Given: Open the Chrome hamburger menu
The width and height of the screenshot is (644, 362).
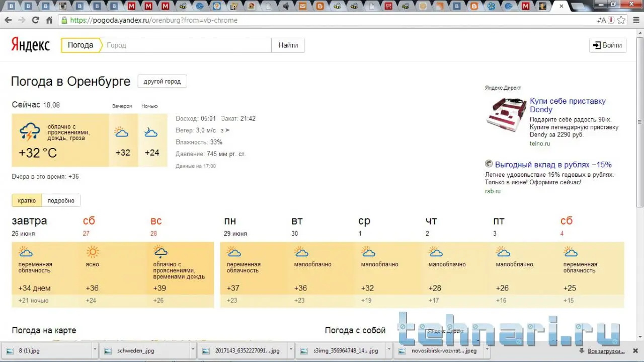Looking at the screenshot, I should pos(635,20).
